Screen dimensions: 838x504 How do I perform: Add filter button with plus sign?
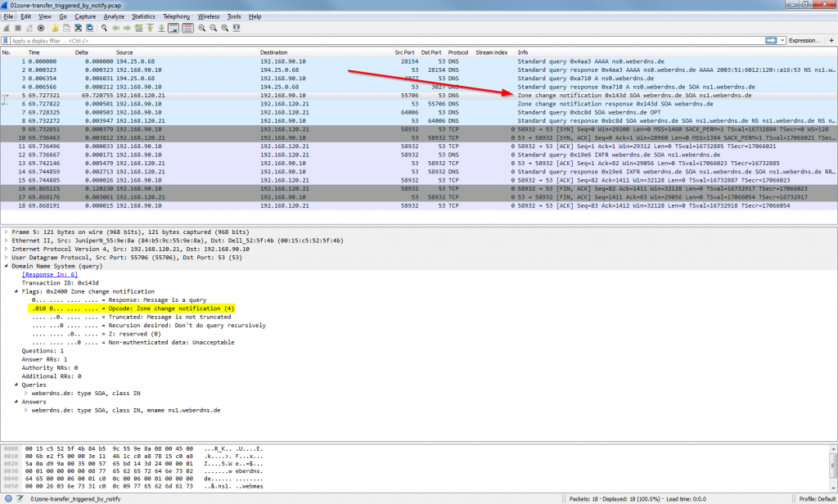coord(831,41)
